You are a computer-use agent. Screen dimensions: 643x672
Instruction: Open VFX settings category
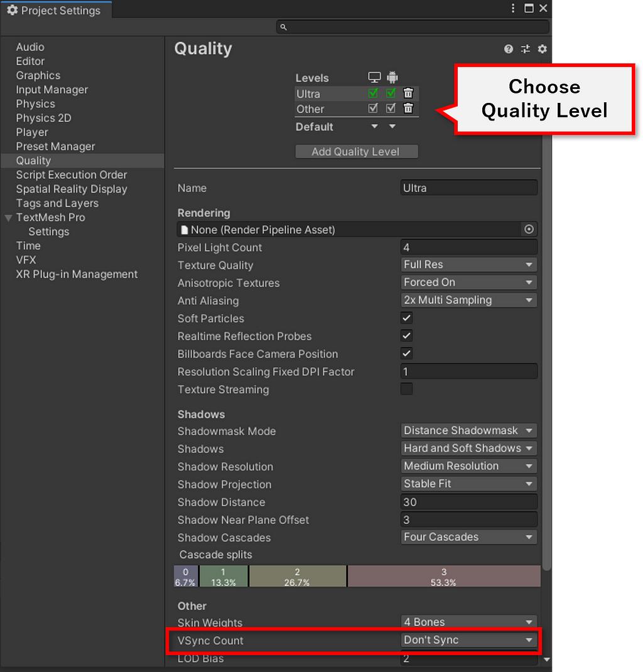26,260
